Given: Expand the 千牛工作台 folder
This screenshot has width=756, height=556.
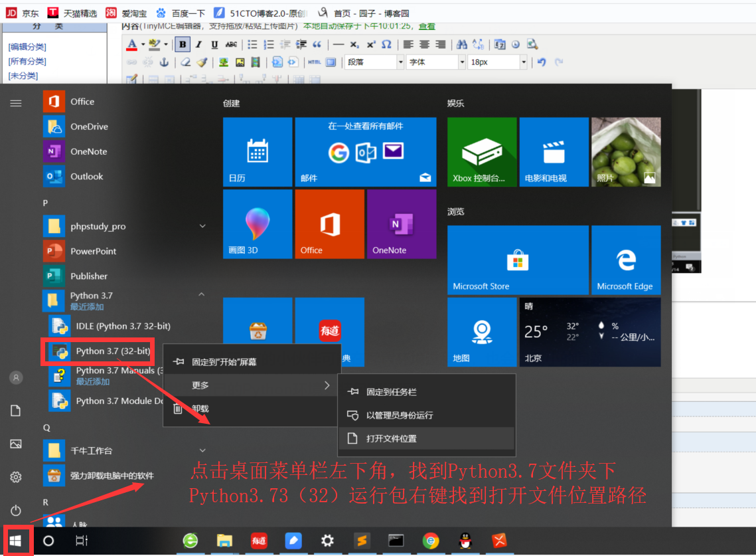Looking at the screenshot, I should click(202, 450).
